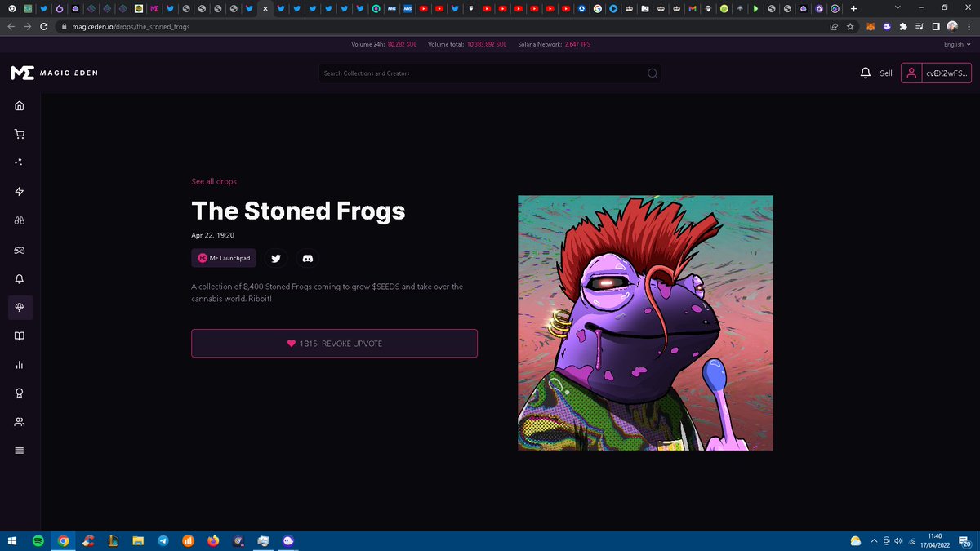Go back to previous page
980x551 pixels.
click(x=11, y=26)
